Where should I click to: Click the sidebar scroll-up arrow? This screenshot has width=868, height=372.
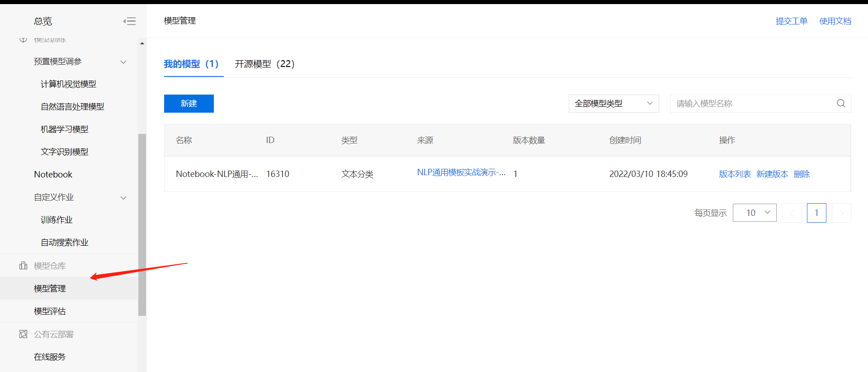coord(142,43)
